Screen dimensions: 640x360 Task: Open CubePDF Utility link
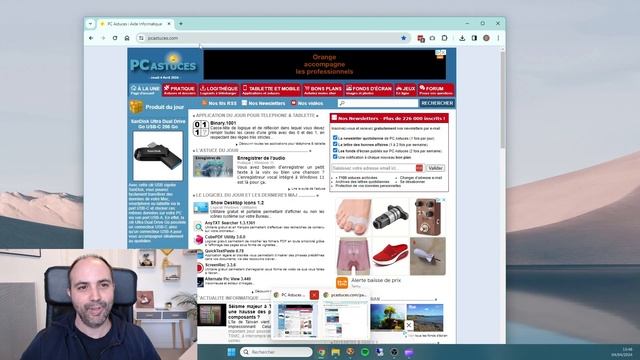tap(225, 237)
